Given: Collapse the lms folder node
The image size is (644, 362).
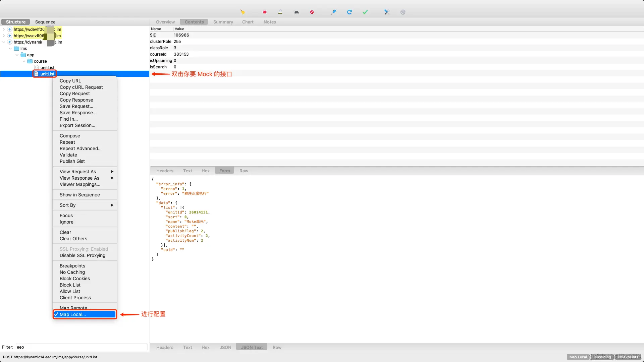Looking at the screenshot, I should click(x=10, y=49).
